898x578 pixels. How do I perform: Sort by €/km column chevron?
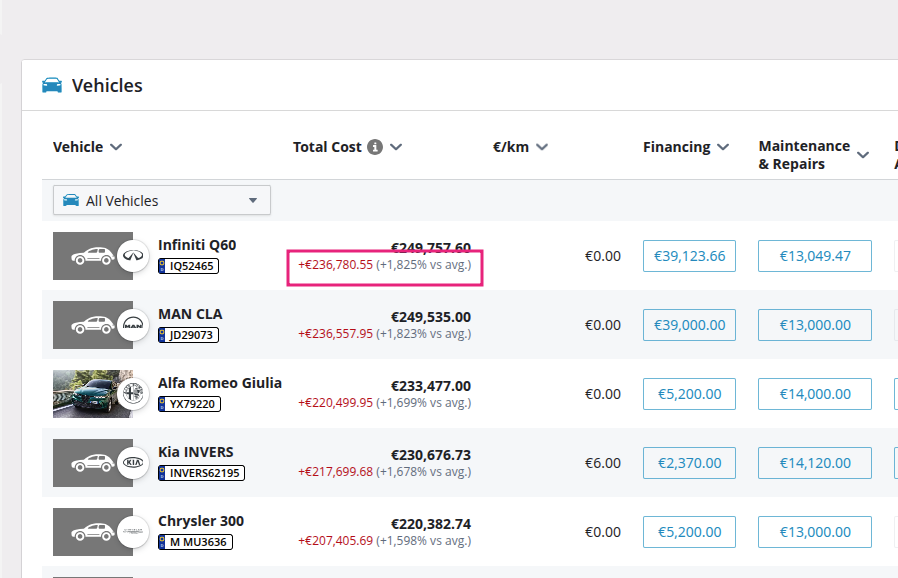[x=542, y=147]
